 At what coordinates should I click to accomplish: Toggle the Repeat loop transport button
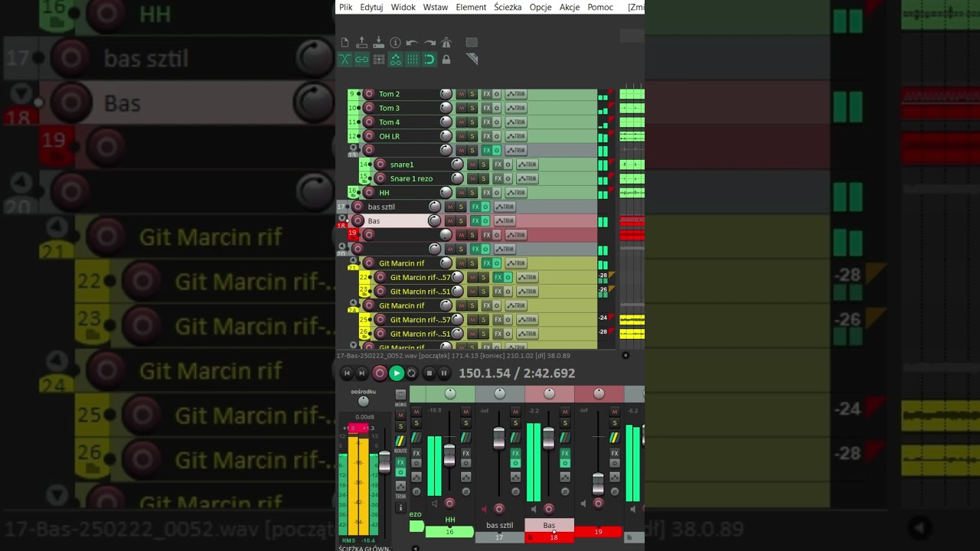coord(412,373)
